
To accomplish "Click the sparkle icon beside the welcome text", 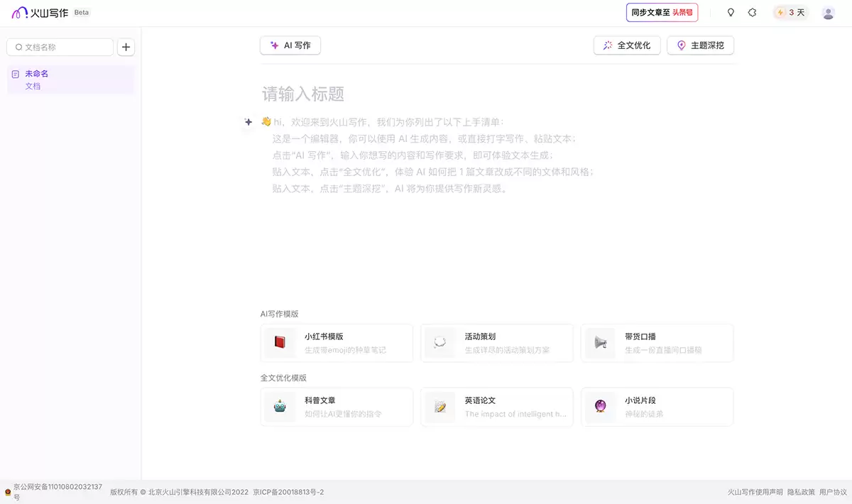I will [x=248, y=122].
